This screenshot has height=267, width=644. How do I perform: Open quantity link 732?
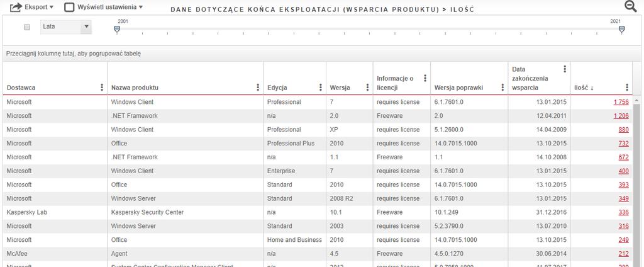click(x=623, y=144)
